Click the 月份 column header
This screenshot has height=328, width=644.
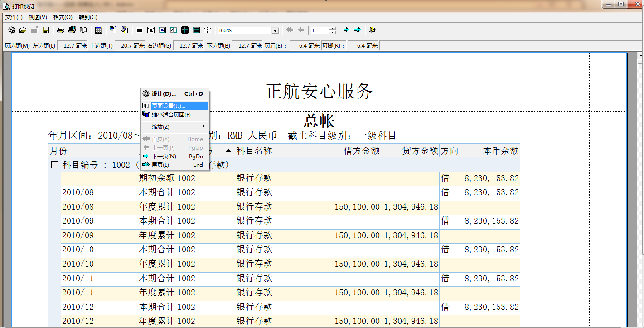point(79,151)
